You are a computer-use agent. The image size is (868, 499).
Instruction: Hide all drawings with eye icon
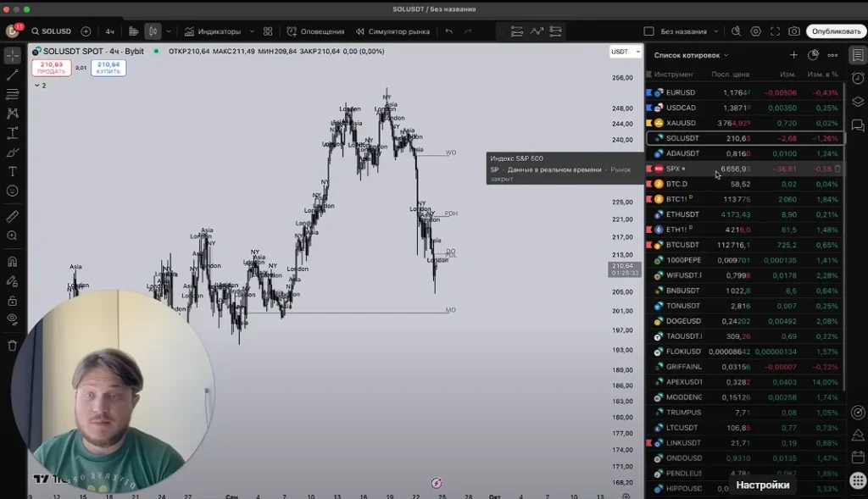pyautogui.click(x=12, y=319)
